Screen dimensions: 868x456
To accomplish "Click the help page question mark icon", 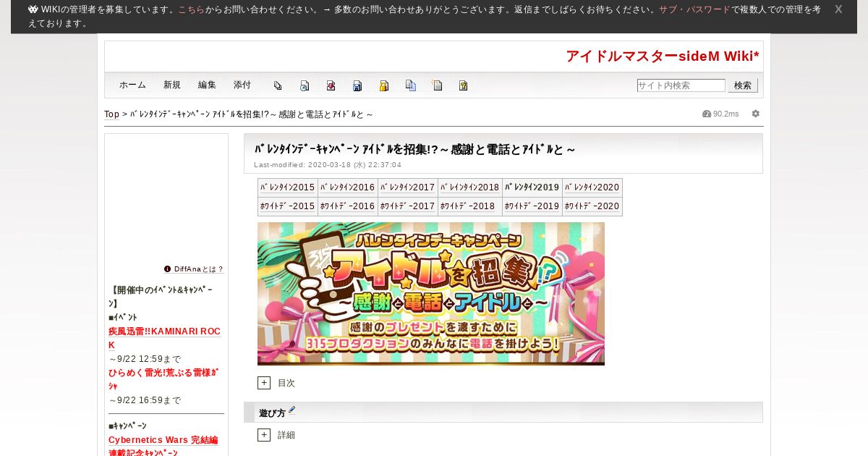I will [x=463, y=85].
